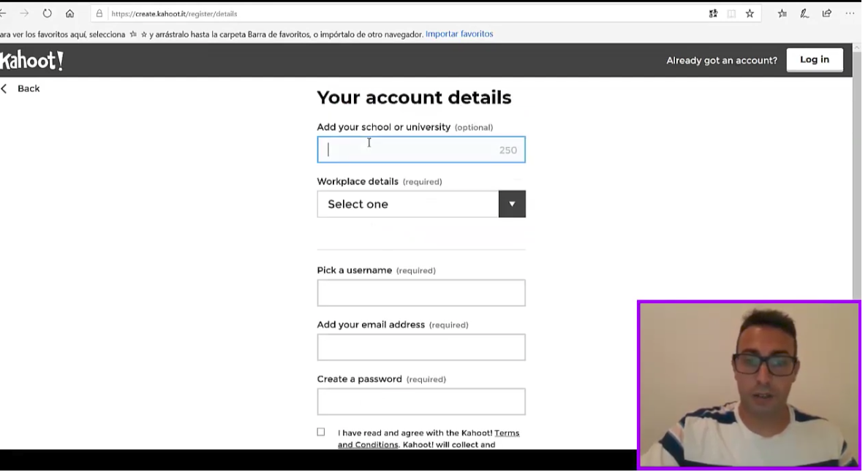The width and height of the screenshot is (868, 472).
Task: Click the 'Your account details' heading
Action: tap(414, 97)
